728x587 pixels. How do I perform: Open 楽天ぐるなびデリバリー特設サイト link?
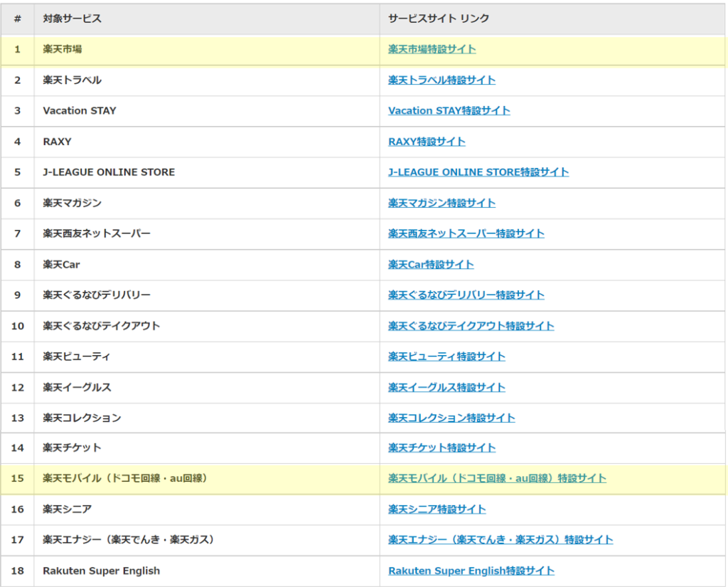tap(466, 295)
